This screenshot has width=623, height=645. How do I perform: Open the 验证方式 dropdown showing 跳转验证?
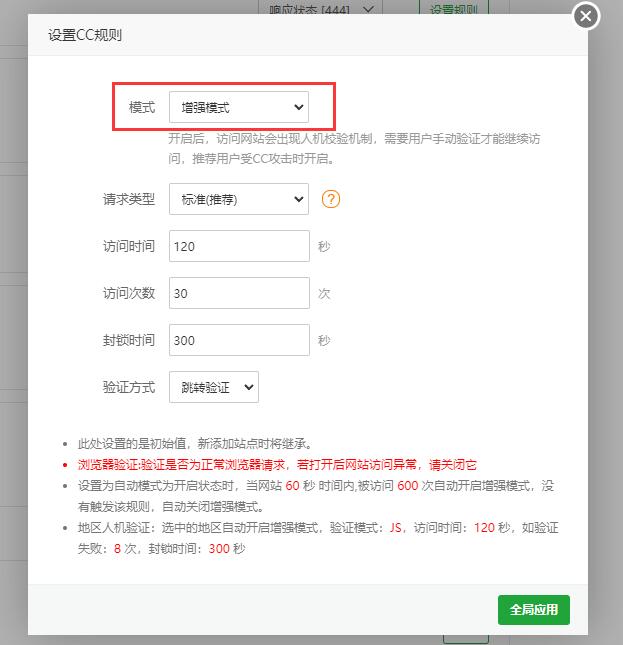point(214,387)
